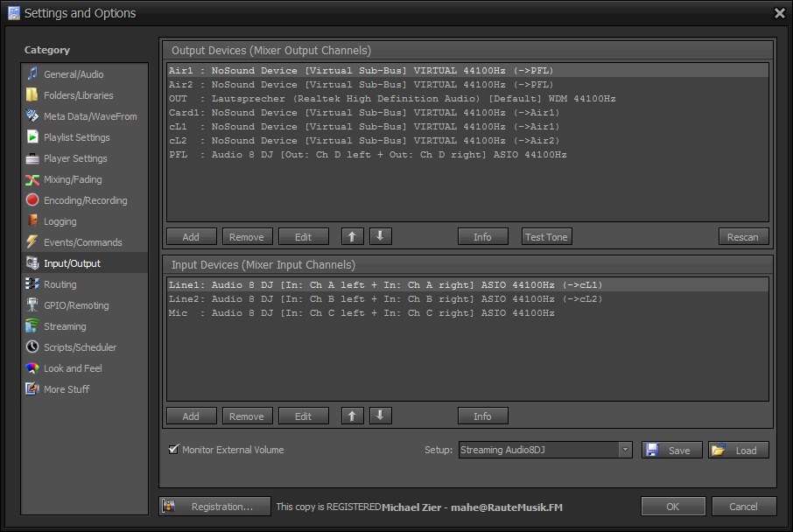Move input device down with arrow

pos(380,416)
